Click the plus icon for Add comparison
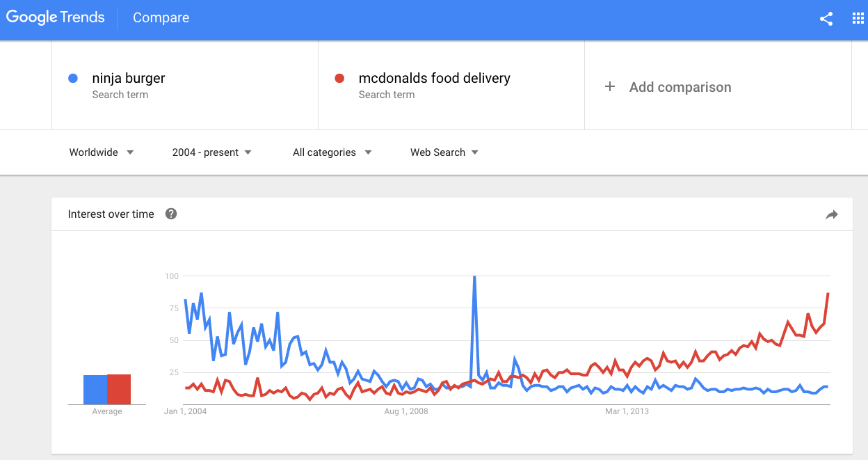Viewport: 868px width, 460px height. coord(610,86)
